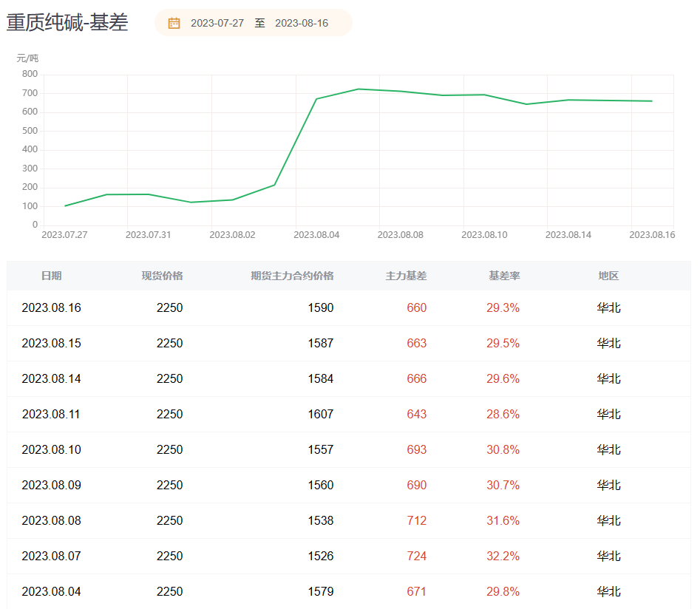Click the 期货主力合约价格 column header
700x609 pixels.
(x=292, y=276)
